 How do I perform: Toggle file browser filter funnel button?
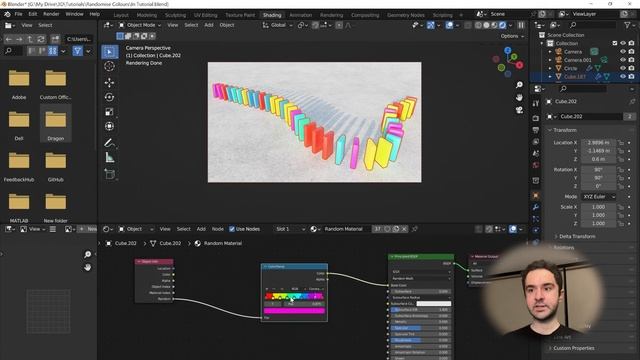[77, 51]
